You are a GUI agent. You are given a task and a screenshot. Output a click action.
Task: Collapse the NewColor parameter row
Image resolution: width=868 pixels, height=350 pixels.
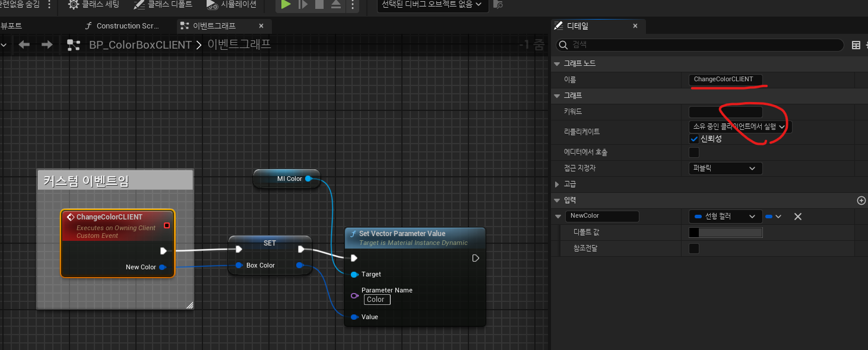pyautogui.click(x=558, y=217)
